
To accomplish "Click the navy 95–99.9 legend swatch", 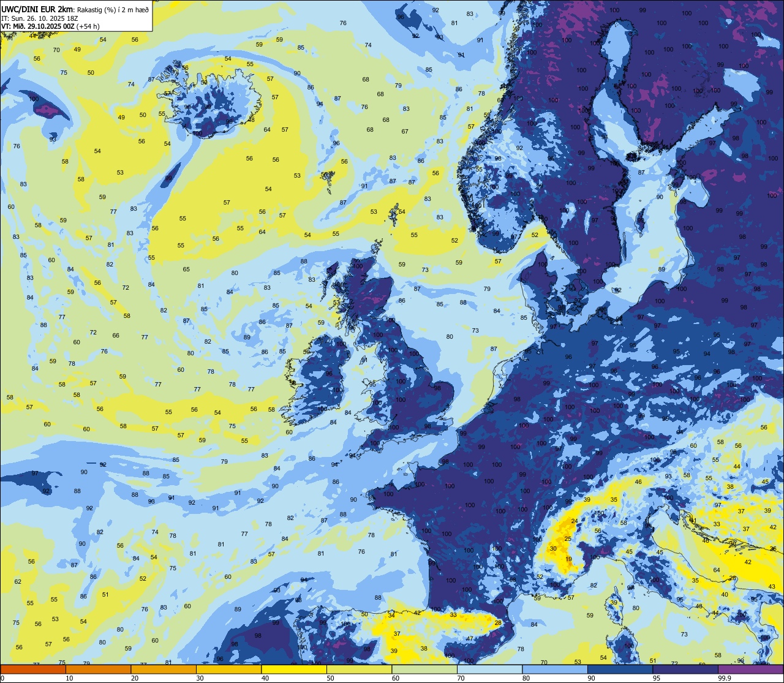I will click(685, 669).
